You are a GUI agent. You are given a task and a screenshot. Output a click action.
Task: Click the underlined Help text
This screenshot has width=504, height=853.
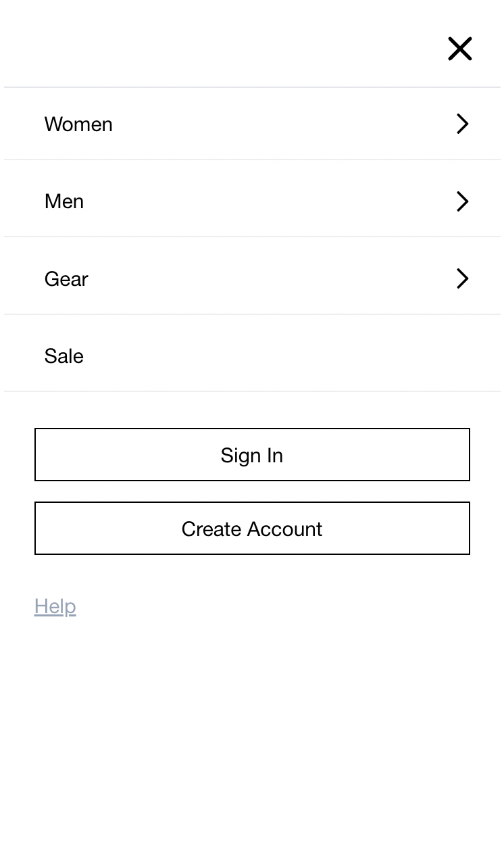55,606
